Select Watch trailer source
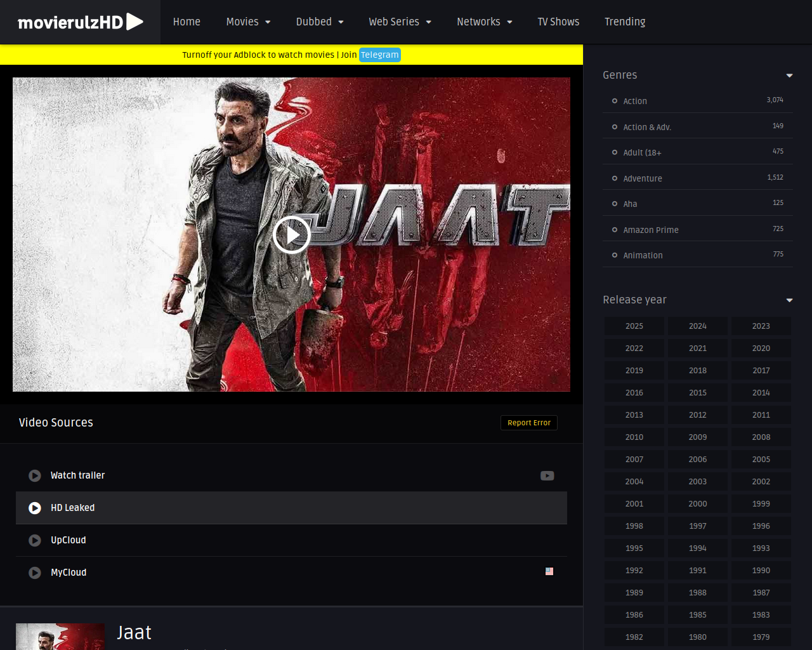 (x=291, y=475)
